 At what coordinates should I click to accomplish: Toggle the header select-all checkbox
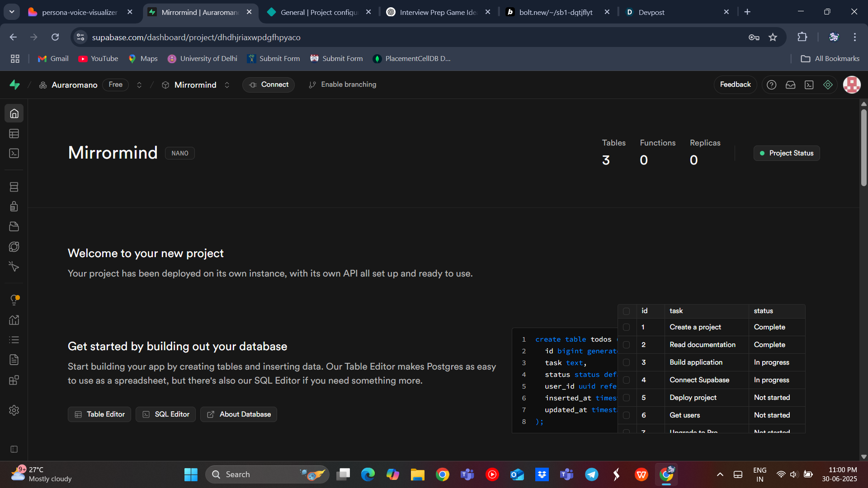click(626, 311)
